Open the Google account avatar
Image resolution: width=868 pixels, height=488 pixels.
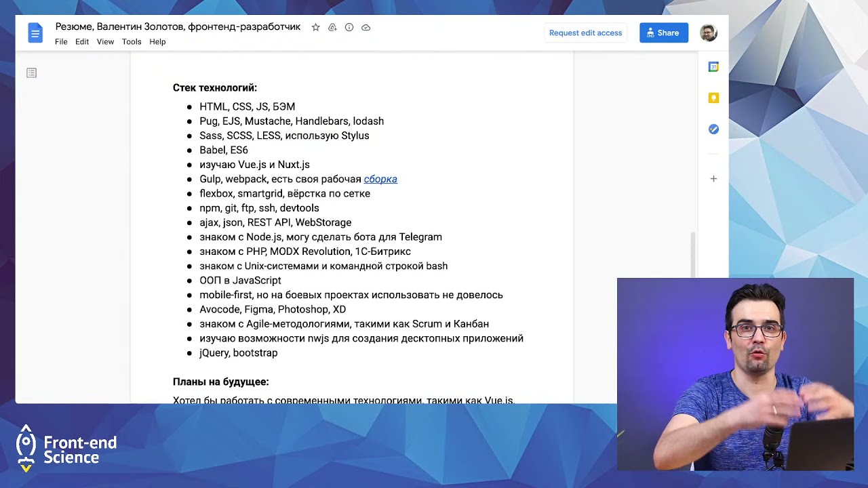click(x=709, y=33)
